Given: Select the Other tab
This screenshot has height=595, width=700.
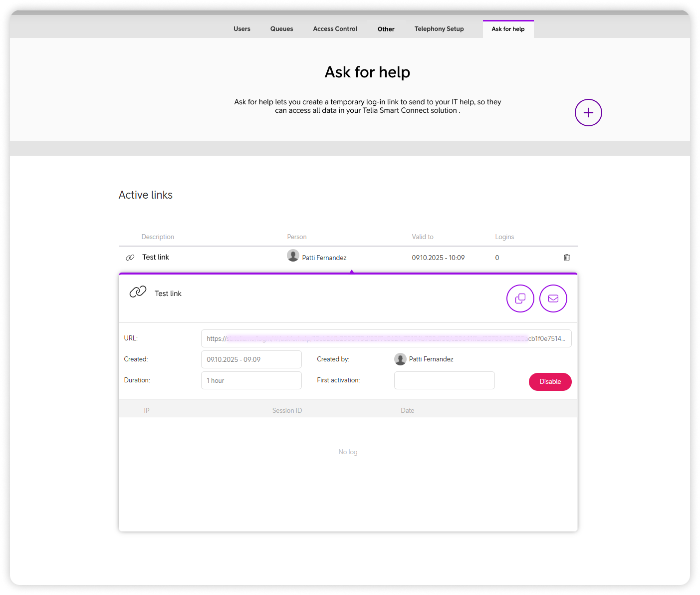Looking at the screenshot, I should (x=386, y=29).
